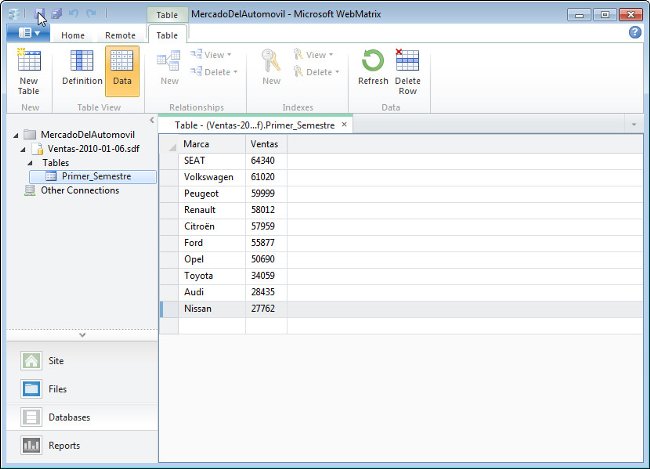
Task: Click the Undo arrow in the title bar
Action: tap(74, 14)
